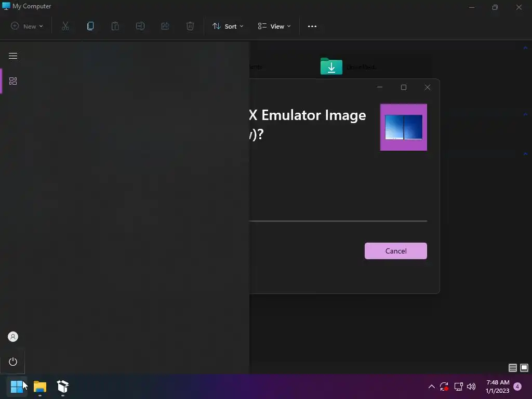Minimize the My Computer window

click(x=472, y=7)
